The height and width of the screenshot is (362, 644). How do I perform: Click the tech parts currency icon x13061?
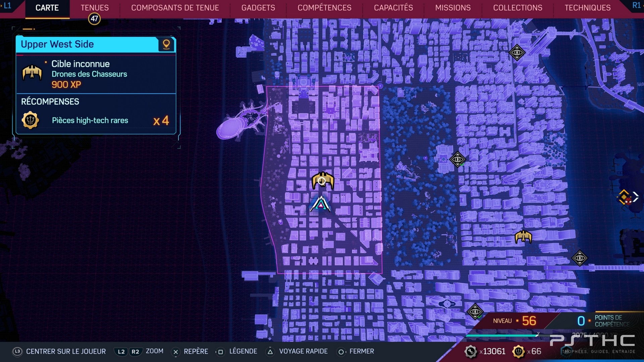(x=471, y=351)
